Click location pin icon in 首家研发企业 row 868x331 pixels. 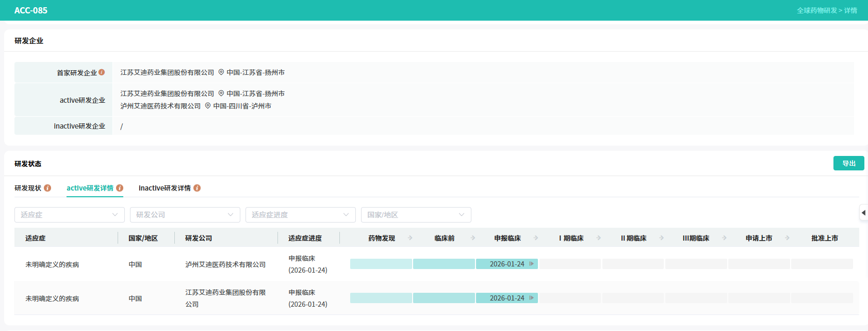click(221, 72)
